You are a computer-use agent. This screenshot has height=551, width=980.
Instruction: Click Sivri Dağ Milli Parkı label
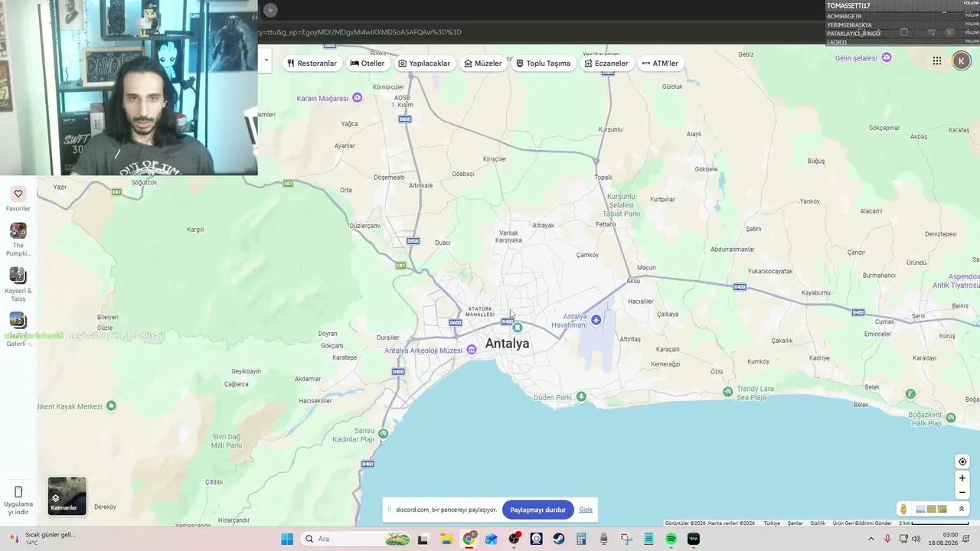[x=227, y=441]
